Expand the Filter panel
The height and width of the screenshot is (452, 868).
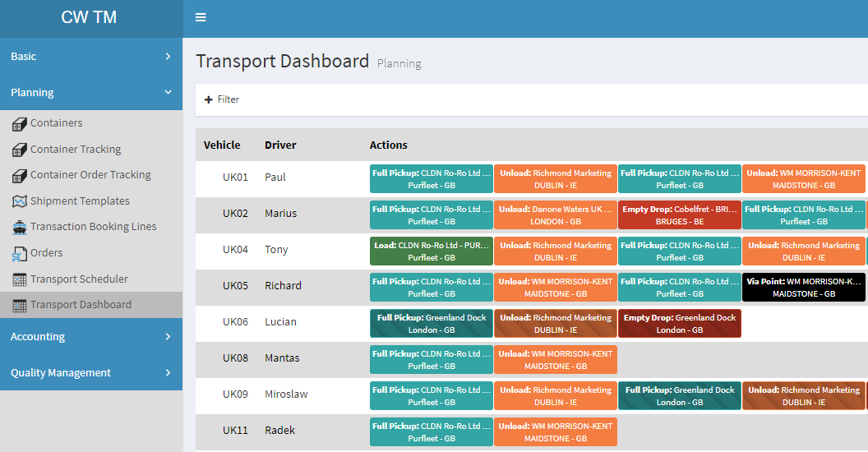pos(222,99)
